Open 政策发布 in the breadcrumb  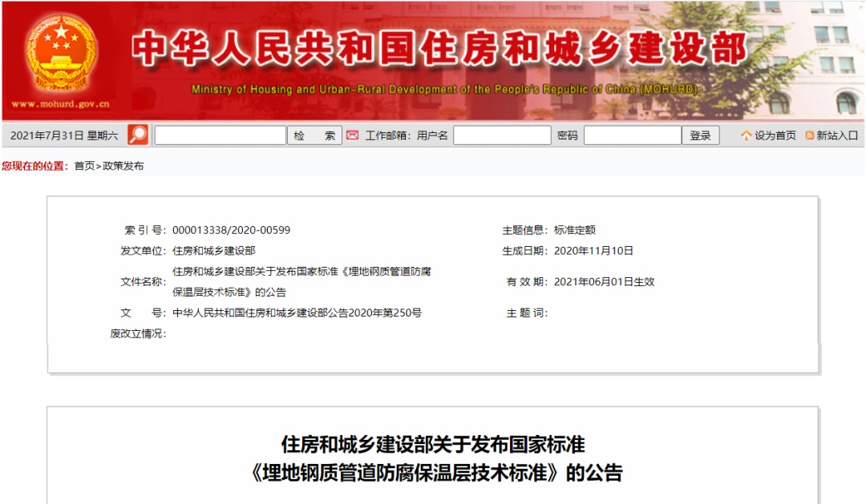[123, 166]
